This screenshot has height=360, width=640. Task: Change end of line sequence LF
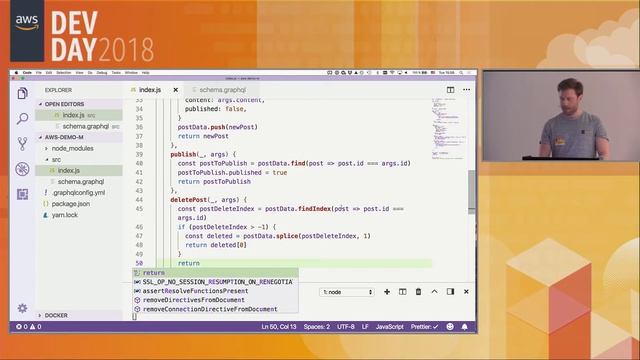365,327
